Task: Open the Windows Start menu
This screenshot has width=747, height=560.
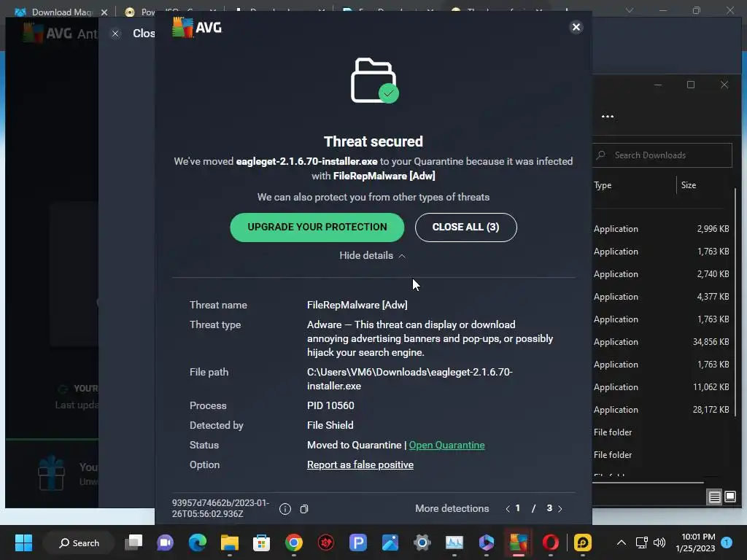Action: [x=23, y=542]
